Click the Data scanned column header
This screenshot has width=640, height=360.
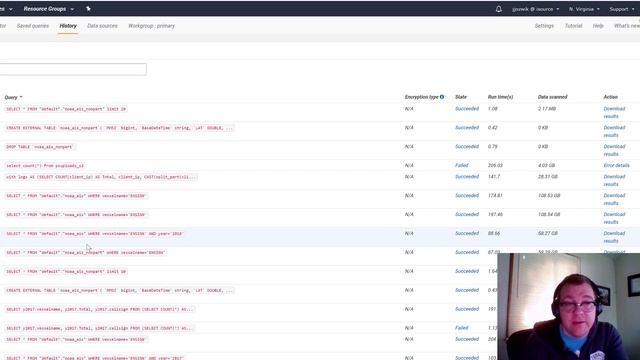pyautogui.click(x=552, y=97)
